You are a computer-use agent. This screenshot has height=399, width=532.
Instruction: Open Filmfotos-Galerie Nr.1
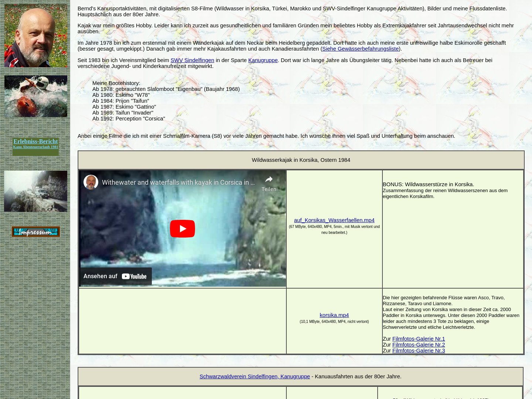click(418, 339)
